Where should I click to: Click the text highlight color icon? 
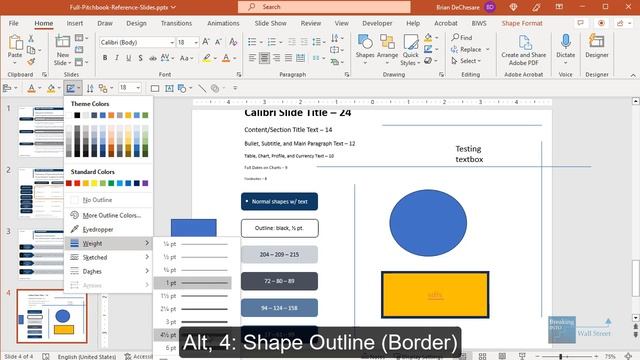point(207,58)
